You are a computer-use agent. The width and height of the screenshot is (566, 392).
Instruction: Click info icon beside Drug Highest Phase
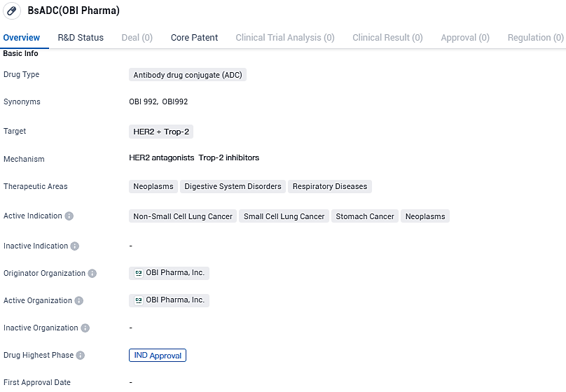pos(81,356)
